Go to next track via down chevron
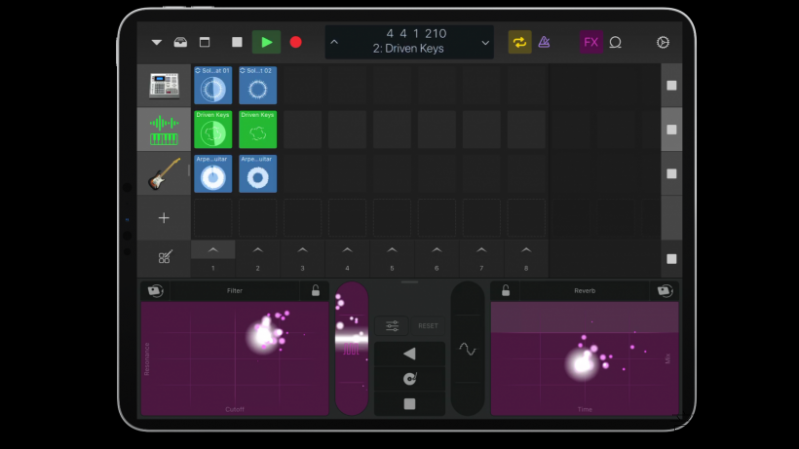Viewport: 799px width, 449px height. (x=485, y=43)
